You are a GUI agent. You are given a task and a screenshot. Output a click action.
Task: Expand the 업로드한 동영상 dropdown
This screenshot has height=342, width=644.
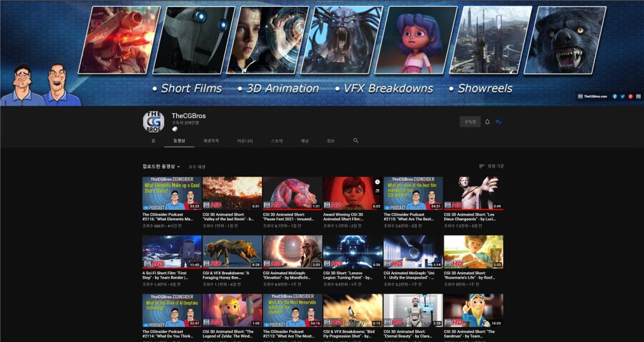pyautogui.click(x=162, y=167)
